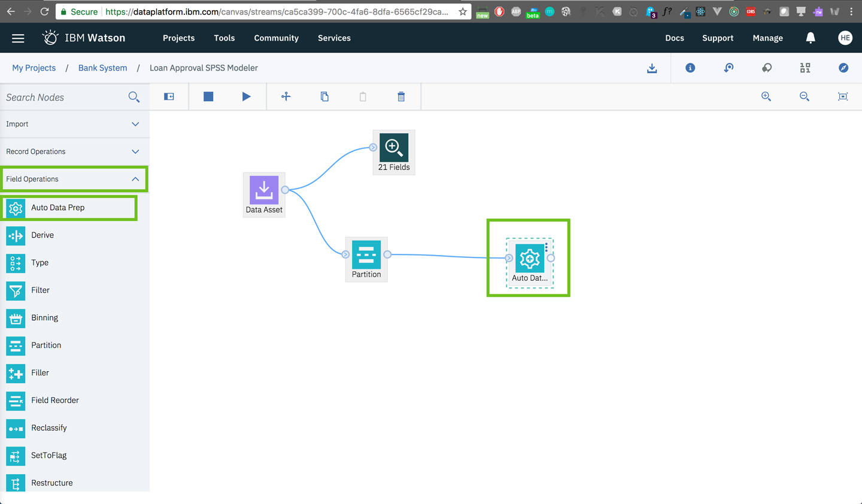Click the fit to screen icon
862x504 pixels.
[842, 96]
